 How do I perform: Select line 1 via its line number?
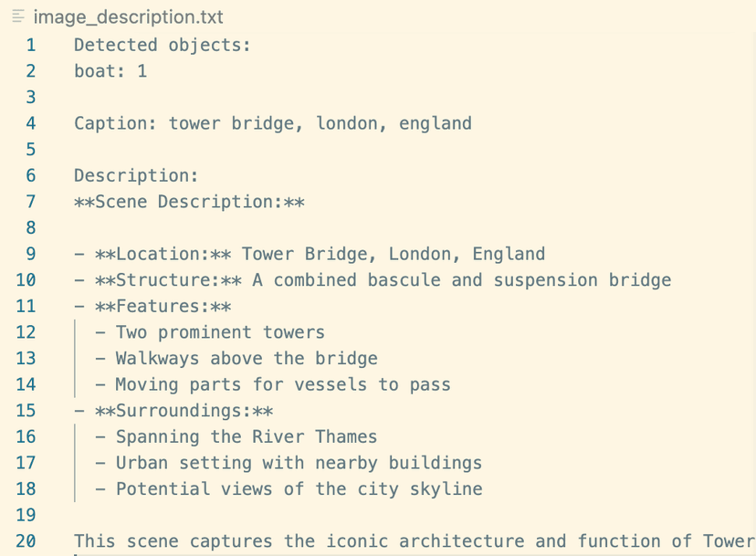click(31, 45)
